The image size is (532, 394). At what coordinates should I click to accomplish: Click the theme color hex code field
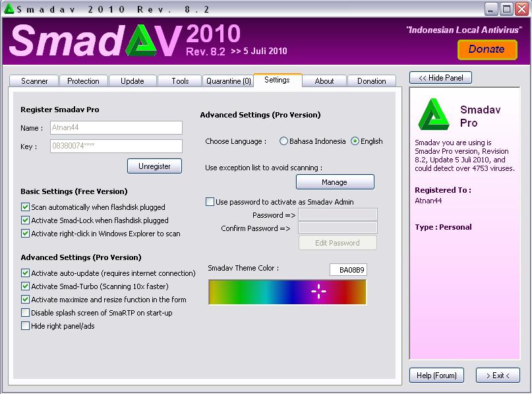[x=348, y=270]
